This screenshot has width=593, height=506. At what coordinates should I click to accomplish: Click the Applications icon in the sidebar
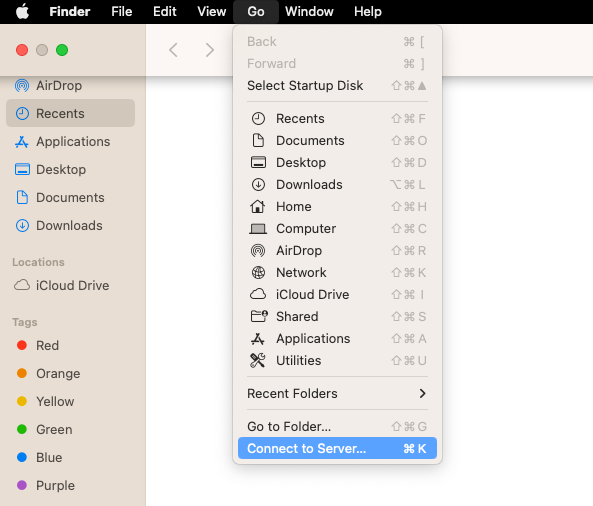(22, 142)
